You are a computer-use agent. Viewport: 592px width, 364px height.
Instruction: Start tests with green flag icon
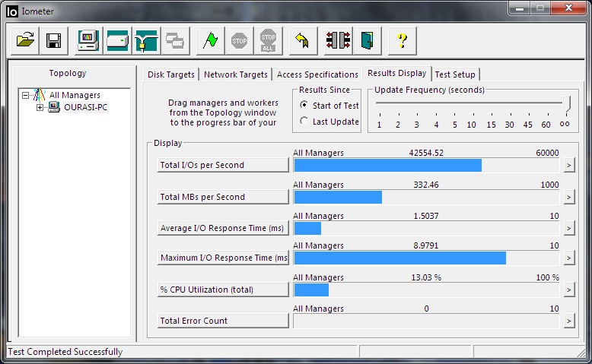[210, 40]
